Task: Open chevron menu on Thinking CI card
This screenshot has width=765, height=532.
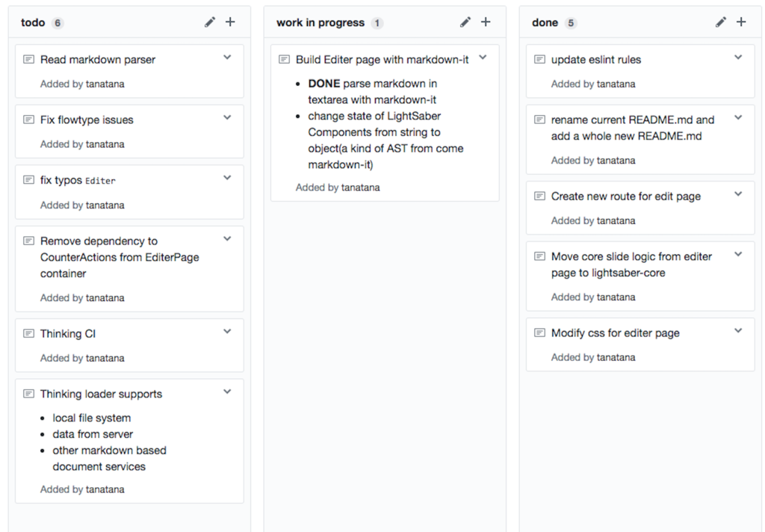Action: (x=227, y=332)
